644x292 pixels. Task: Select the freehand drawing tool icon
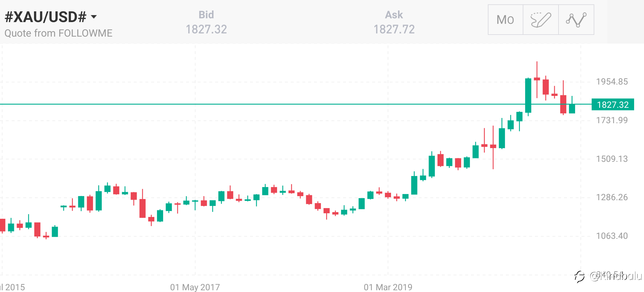click(541, 20)
